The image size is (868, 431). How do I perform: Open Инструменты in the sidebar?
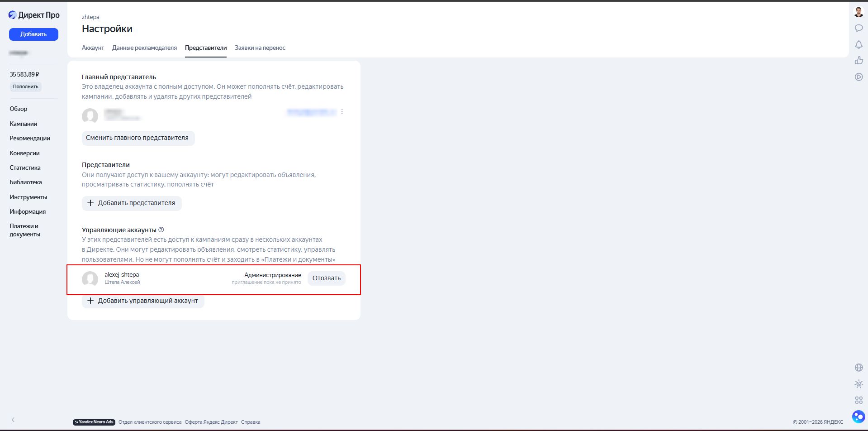[28, 197]
